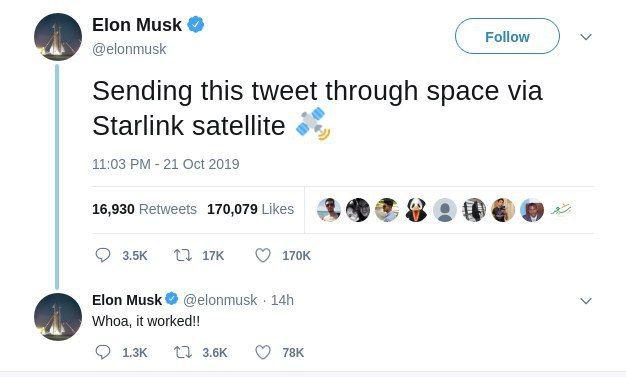The width and height of the screenshot is (626, 377).
Task: Open the @elonmusk handle in header
Action: 129,49
